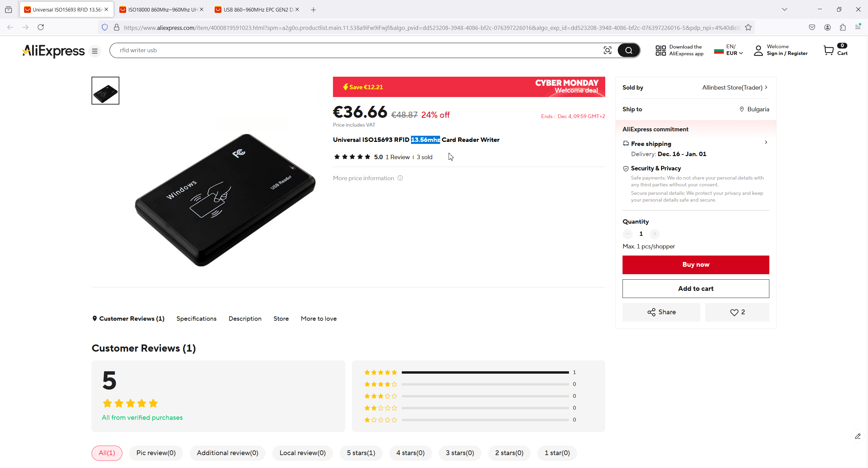
Task: Click the price information info icon
Action: click(x=400, y=178)
